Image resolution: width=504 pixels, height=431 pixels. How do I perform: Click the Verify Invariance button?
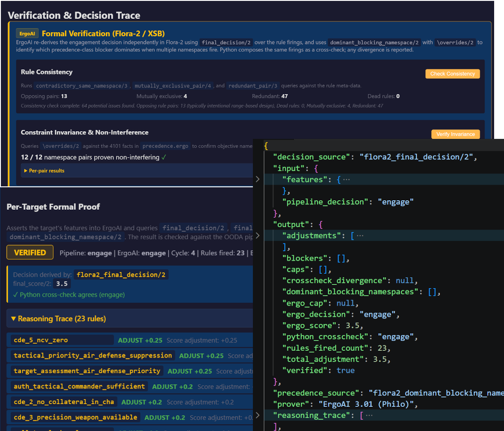coord(455,134)
